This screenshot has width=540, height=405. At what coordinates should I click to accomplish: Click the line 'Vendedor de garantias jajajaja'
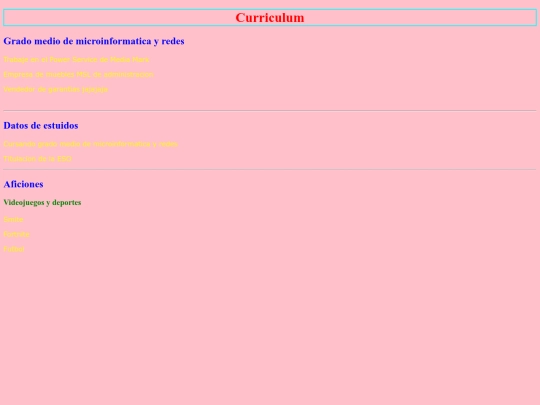point(56,89)
